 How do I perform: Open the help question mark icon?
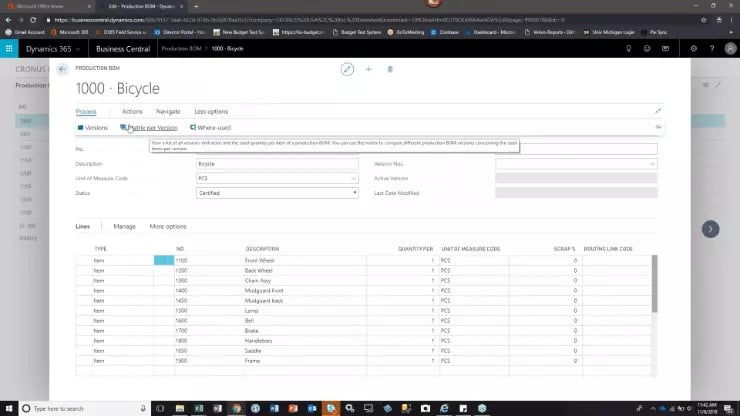tap(712, 49)
